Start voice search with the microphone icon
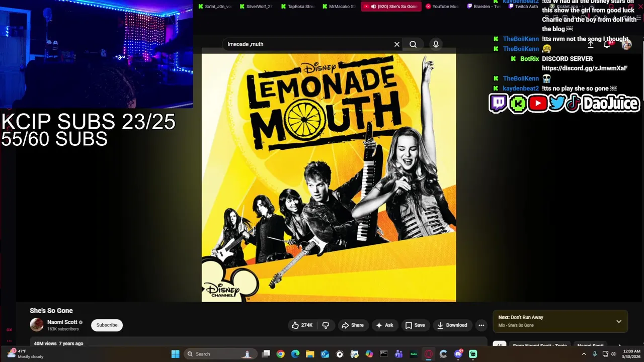644x362 pixels. 436,44
